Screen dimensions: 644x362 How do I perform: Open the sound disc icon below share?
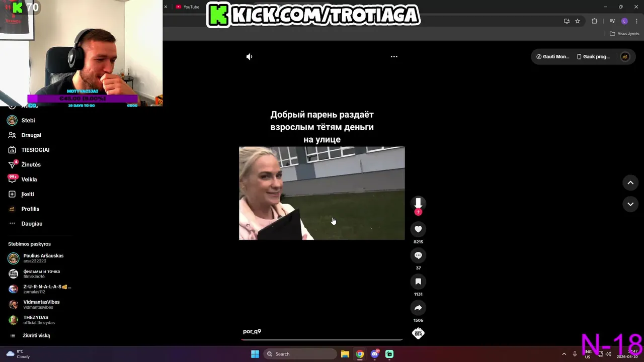[418, 333]
